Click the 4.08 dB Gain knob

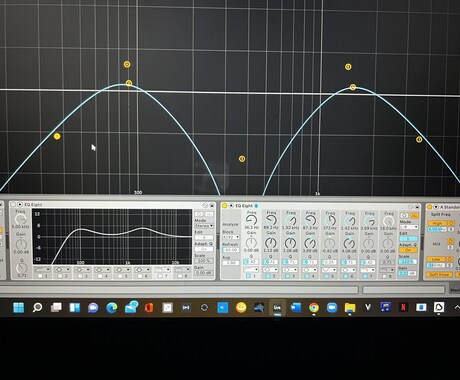click(x=349, y=243)
